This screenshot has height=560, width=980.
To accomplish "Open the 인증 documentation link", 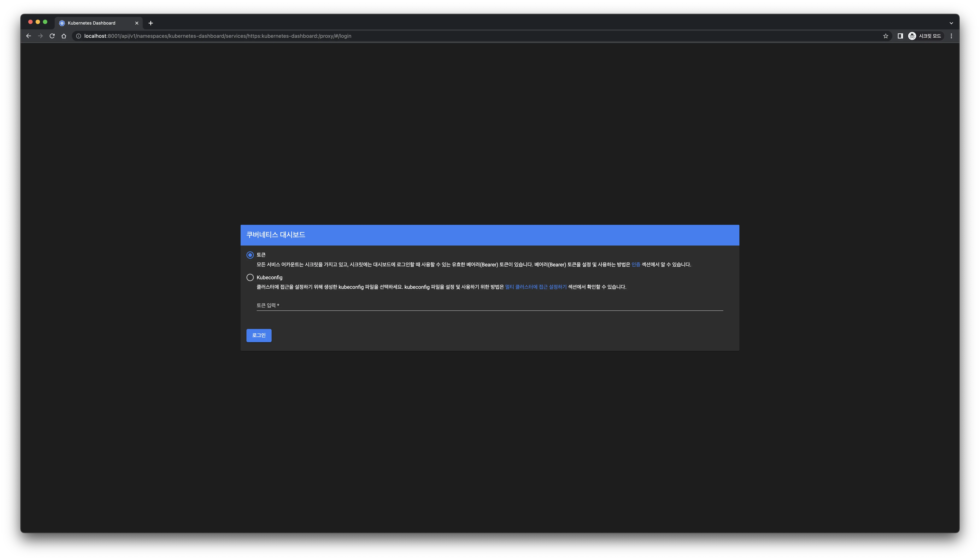I will 636,265.
